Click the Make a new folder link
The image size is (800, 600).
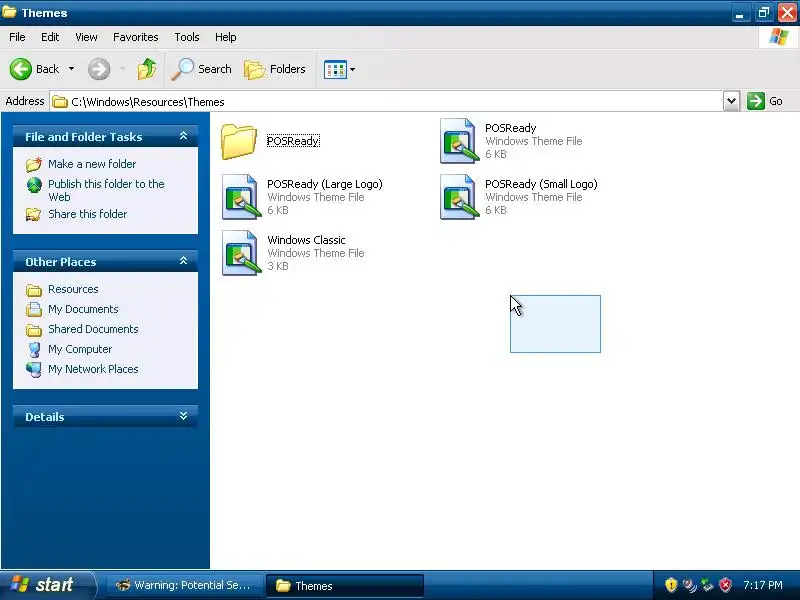[x=92, y=164]
